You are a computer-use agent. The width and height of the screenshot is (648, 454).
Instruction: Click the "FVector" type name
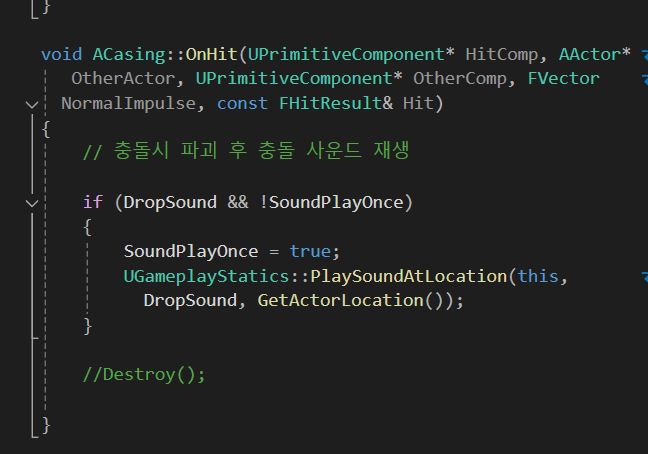coord(564,78)
